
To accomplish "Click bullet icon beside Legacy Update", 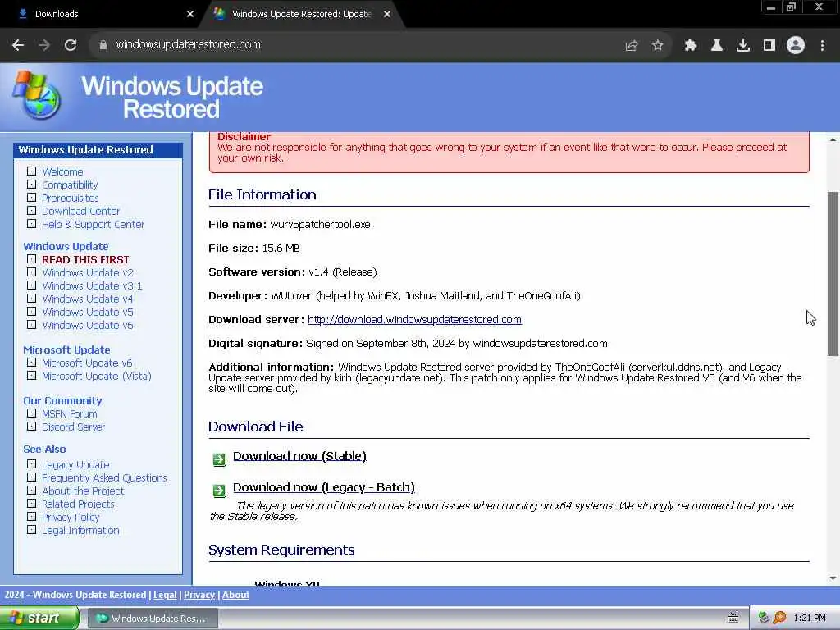I will click(x=32, y=464).
